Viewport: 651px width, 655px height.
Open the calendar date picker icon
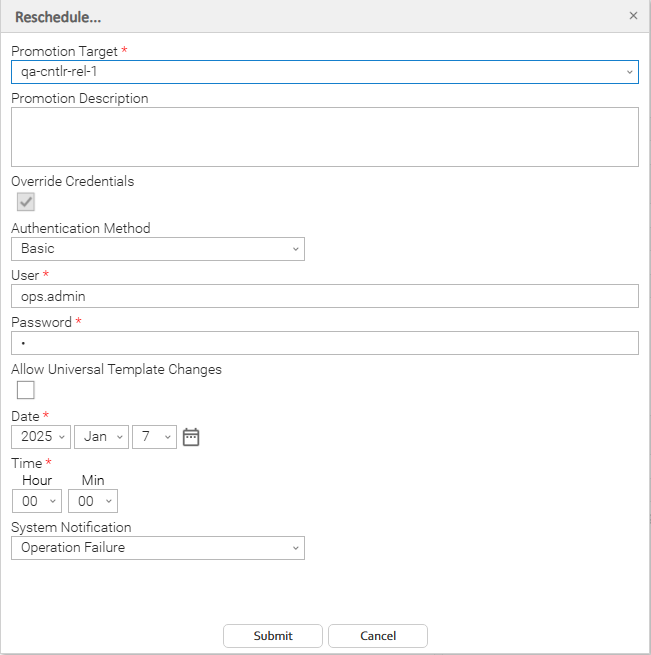[191, 437]
